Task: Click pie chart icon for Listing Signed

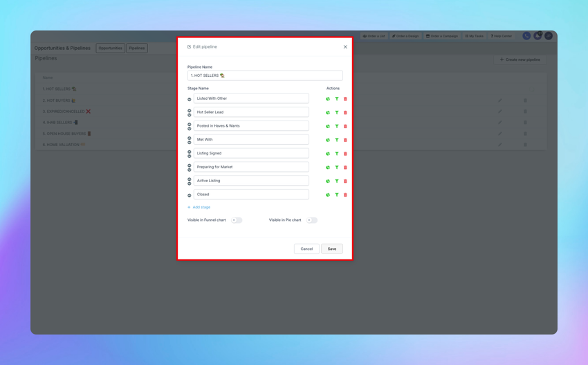Action: coord(328,154)
